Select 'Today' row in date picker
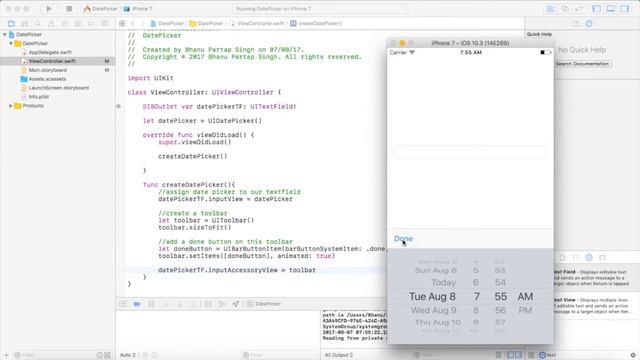640x360 pixels. pyautogui.click(x=443, y=282)
